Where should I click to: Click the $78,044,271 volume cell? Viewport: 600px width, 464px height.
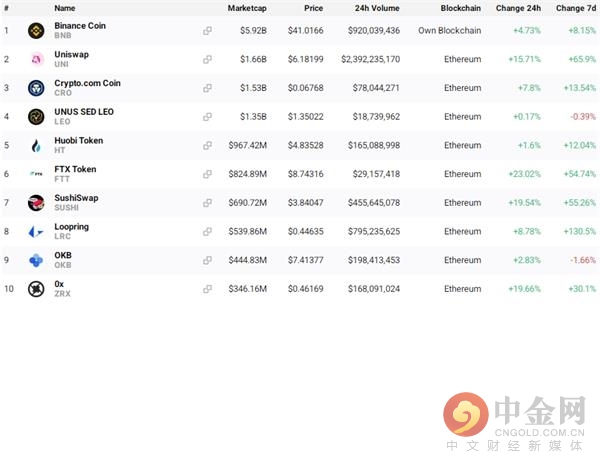(x=376, y=88)
